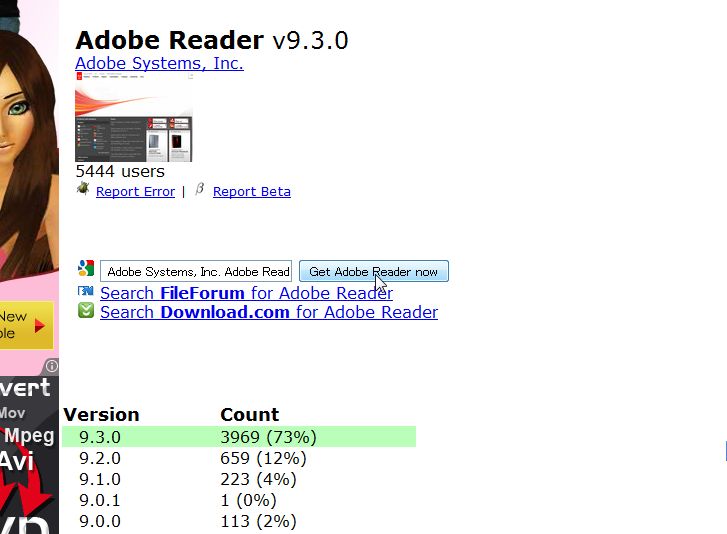Click the Count column header
The width and height of the screenshot is (727, 534).
(x=249, y=414)
